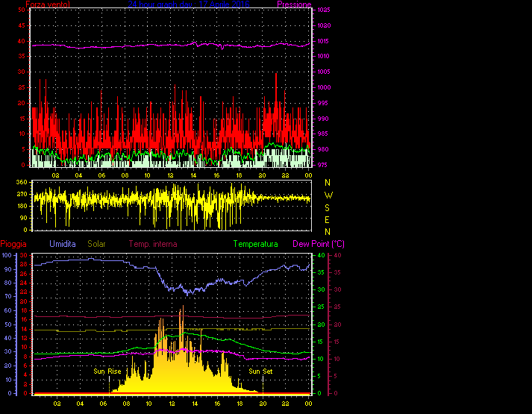This screenshot has height=414, width=532.
Task: Click the 70 value on blue humidity scale
Action: point(8,296)
